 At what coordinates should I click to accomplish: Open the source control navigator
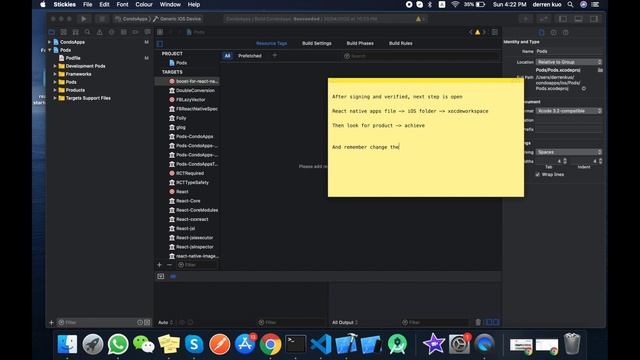click(63, 32)
